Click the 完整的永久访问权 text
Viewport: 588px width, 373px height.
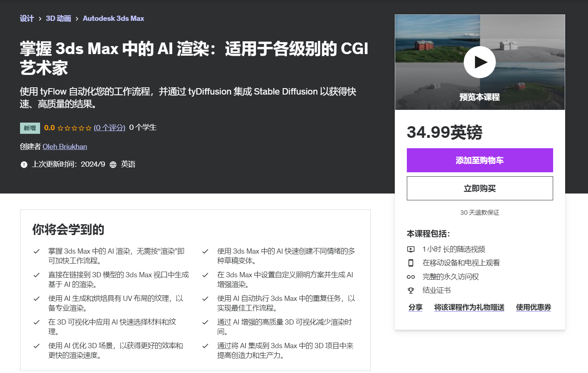point(451,277)
